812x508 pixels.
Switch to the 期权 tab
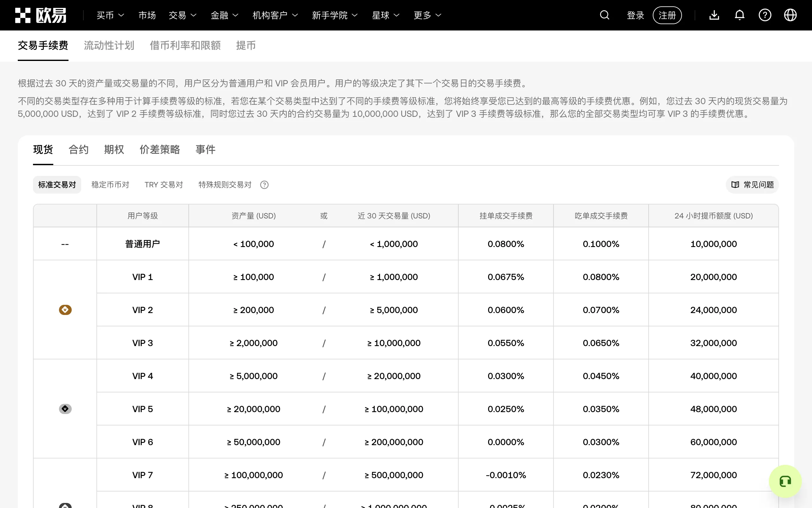pyautogui.click(x=114, y=150)
